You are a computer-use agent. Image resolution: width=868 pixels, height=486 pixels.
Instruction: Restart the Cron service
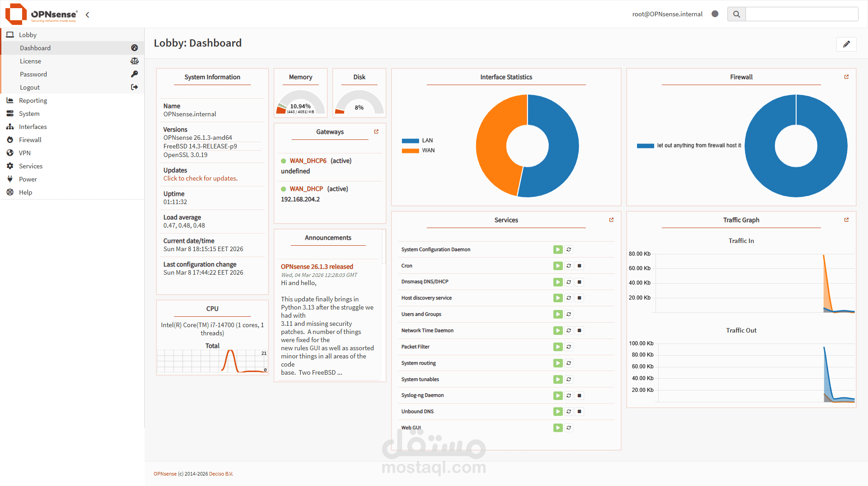coord(569,266)
